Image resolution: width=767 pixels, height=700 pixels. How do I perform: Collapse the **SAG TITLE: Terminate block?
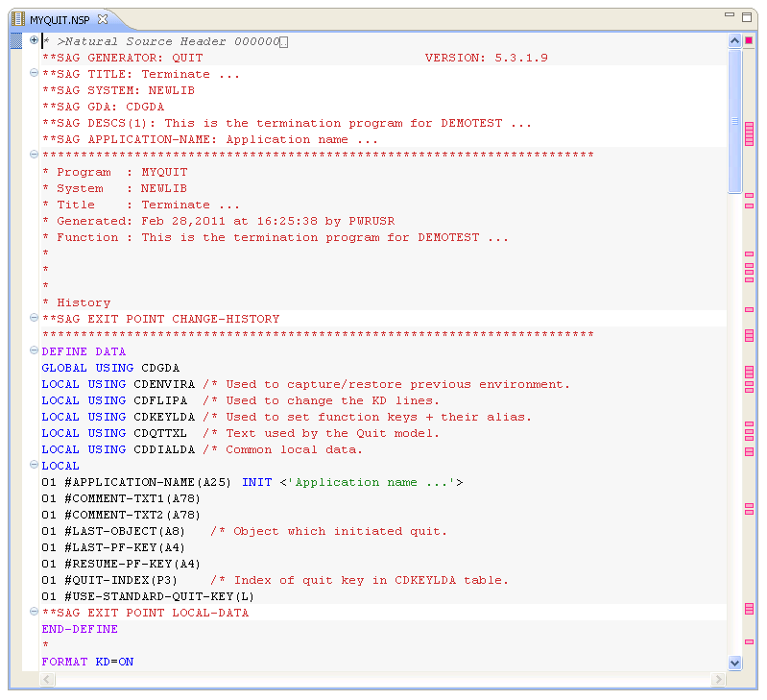pyautogui.click(x=34, y=73)
